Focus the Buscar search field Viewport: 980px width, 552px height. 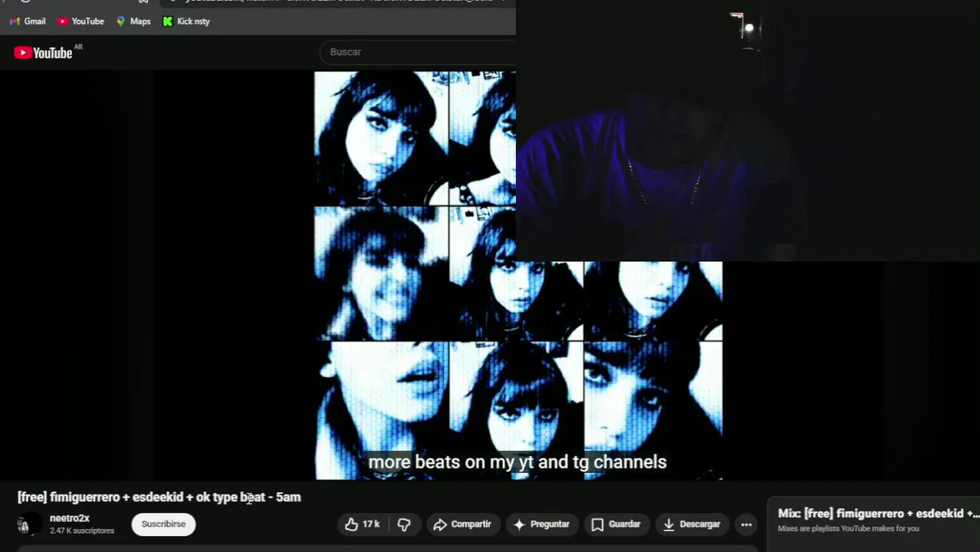click(418, 52)
